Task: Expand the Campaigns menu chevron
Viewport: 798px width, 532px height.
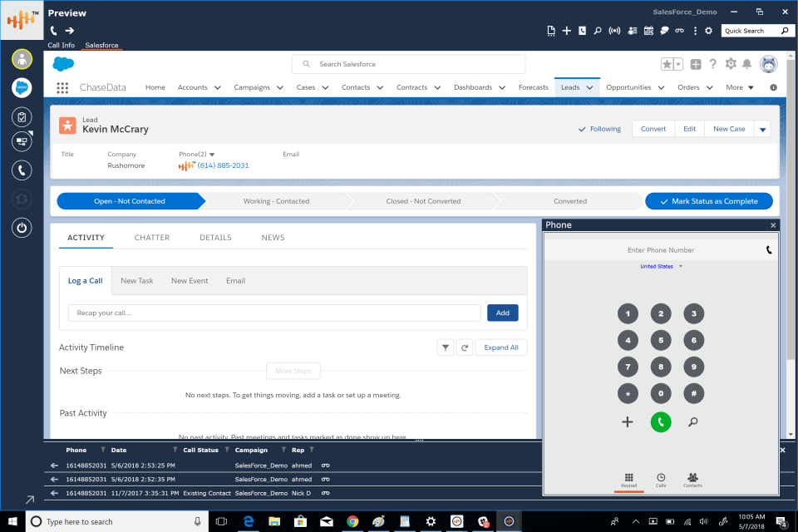Action: coord(280,87)
